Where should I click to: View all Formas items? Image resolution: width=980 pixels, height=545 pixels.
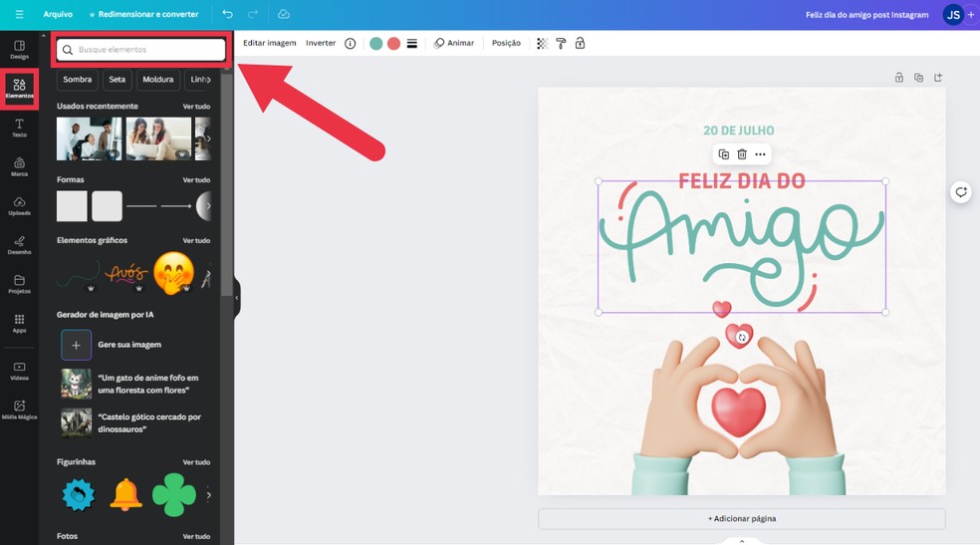[x=196, y=180]
